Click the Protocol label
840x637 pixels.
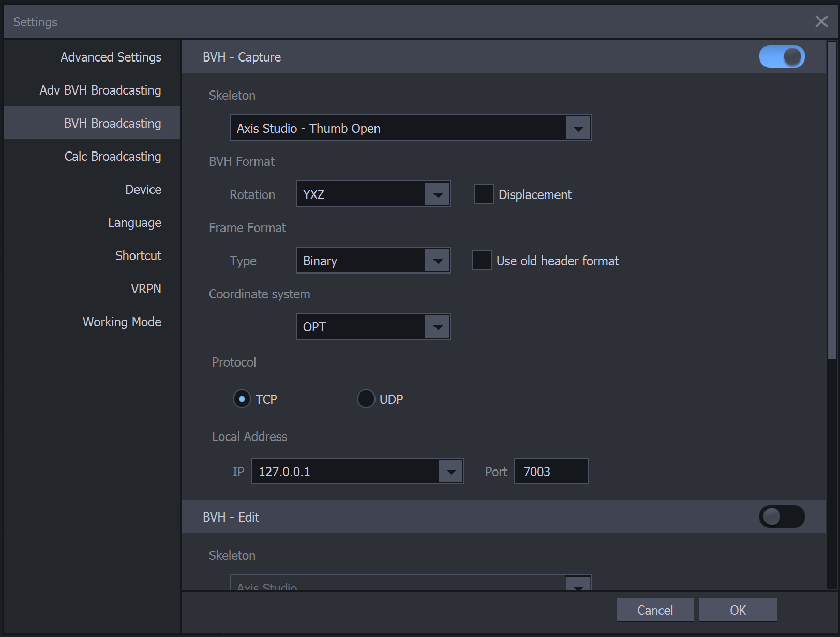point(234,362)
